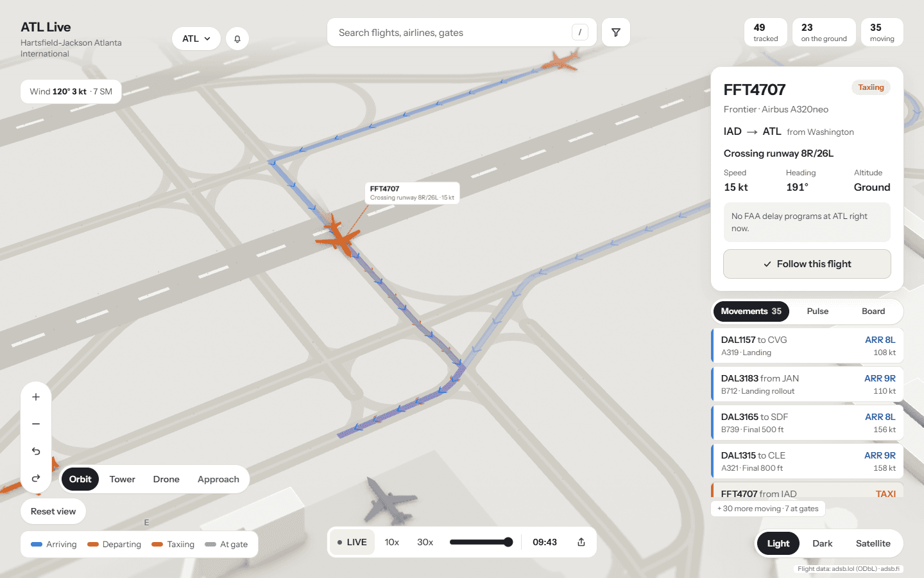
Task: Select the Orbit camera mode
Action: [80, 479]
